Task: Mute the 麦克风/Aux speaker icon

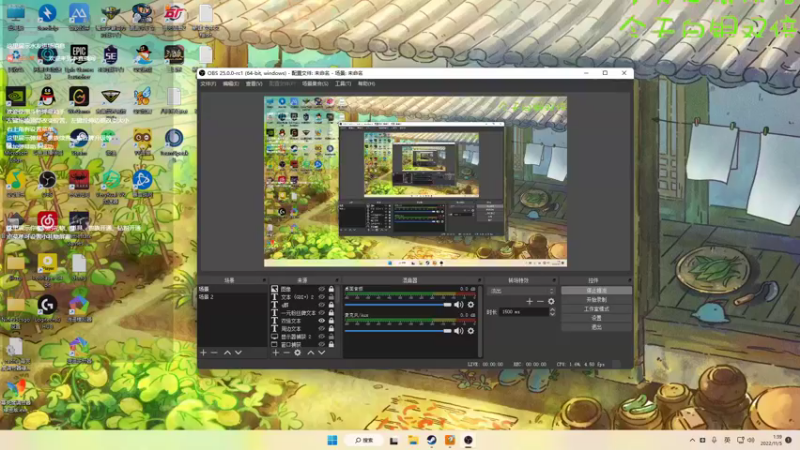Action: pyautogui.click(x=459, y=331)
